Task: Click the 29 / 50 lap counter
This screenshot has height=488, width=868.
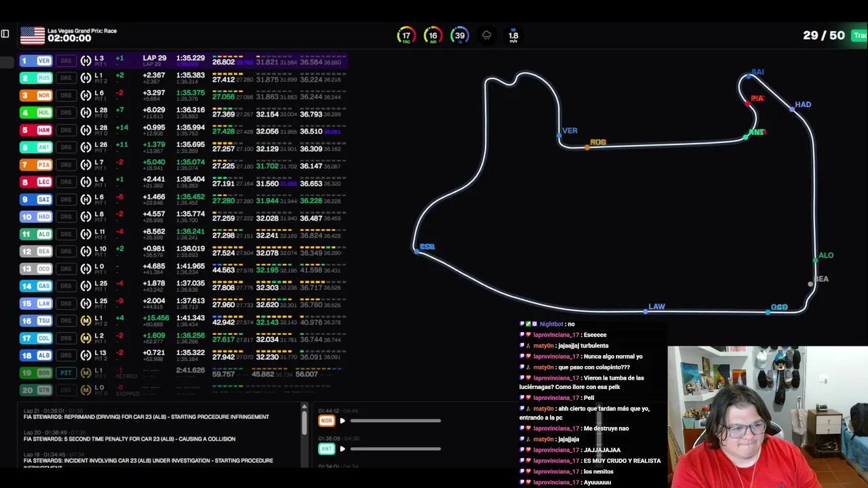Action: 823,35
